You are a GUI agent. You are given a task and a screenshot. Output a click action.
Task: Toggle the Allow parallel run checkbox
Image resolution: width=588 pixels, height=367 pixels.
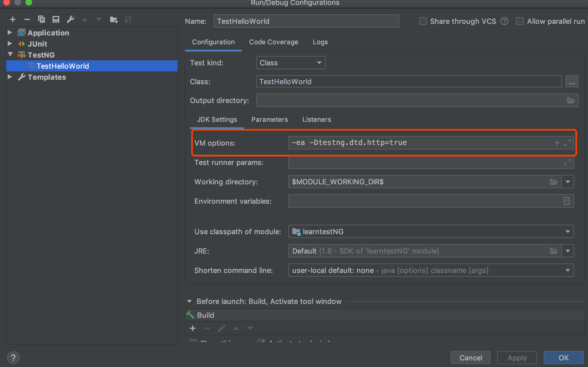[x=520, y=21]
